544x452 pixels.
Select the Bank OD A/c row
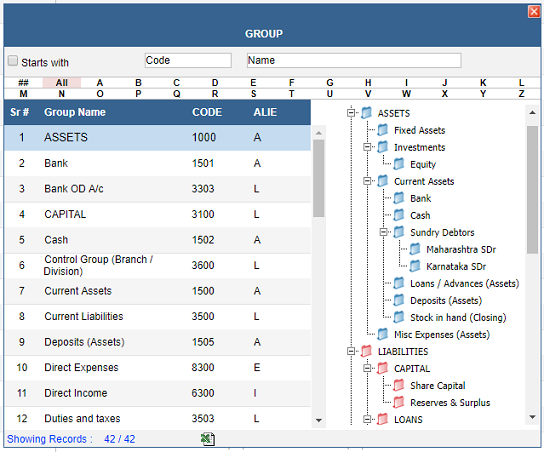(x=158, y=189)
